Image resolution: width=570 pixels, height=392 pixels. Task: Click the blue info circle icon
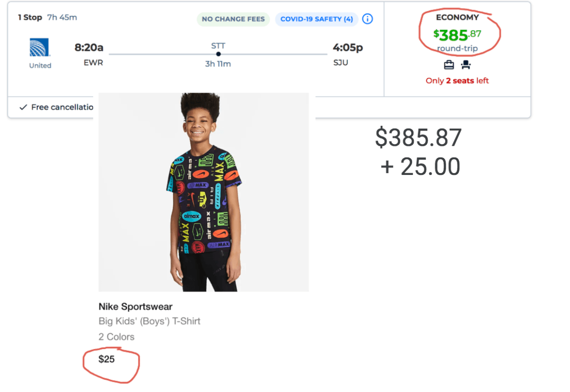pos(368,19)
